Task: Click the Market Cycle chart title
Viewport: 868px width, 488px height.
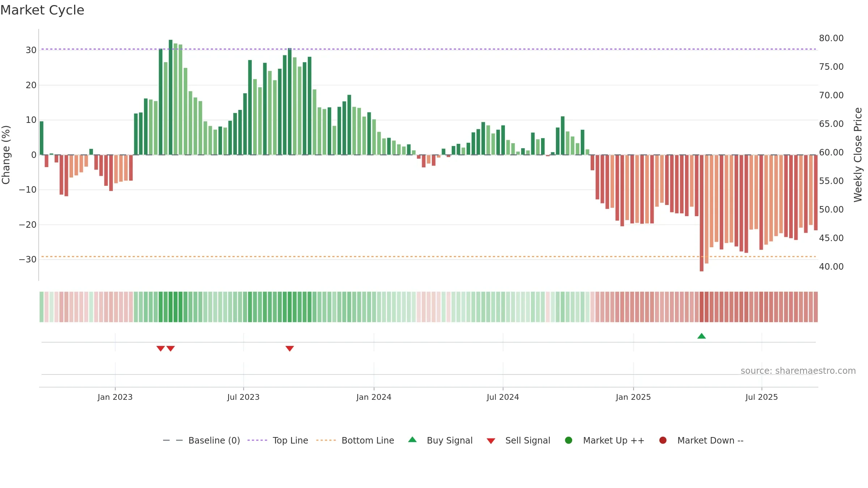Action: [x=42, y=10]
